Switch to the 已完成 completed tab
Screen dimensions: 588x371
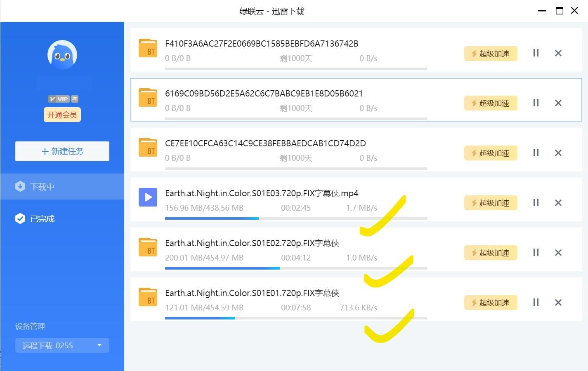62,218
